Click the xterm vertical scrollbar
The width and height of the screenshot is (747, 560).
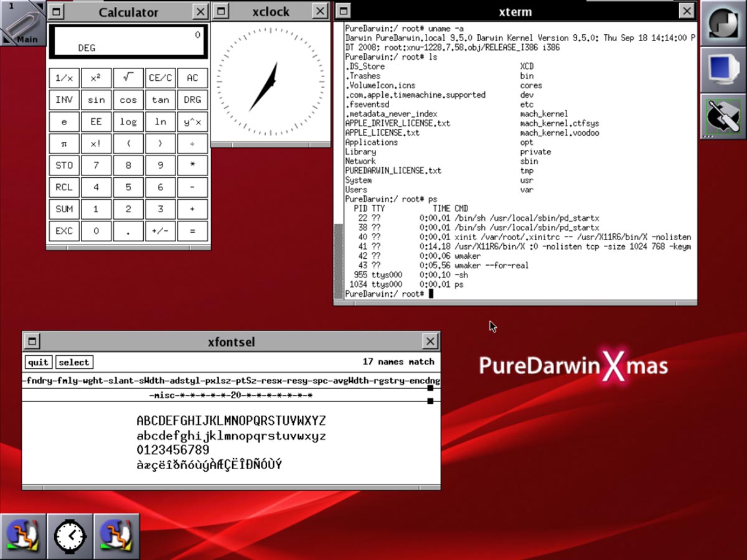[x=339, y=160]
